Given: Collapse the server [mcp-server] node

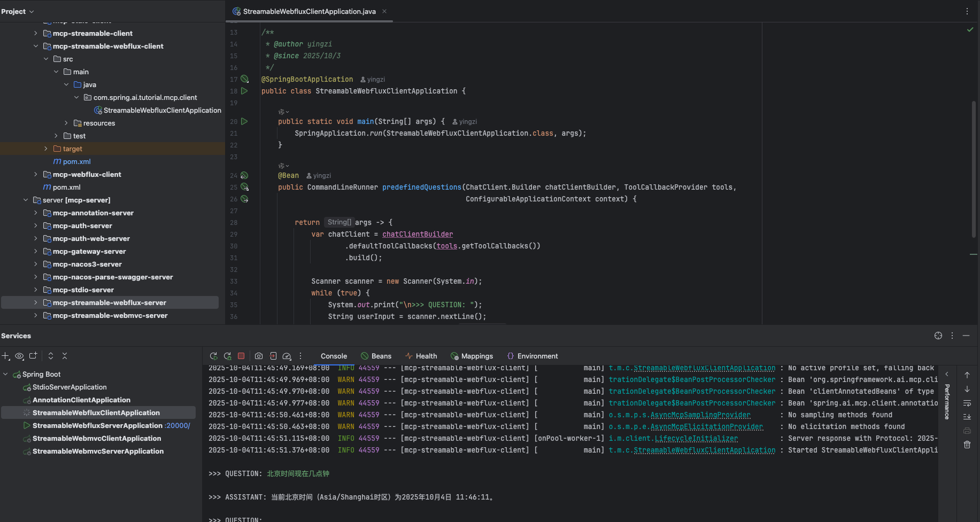Looking at the screenshot, I should point(25,200).
